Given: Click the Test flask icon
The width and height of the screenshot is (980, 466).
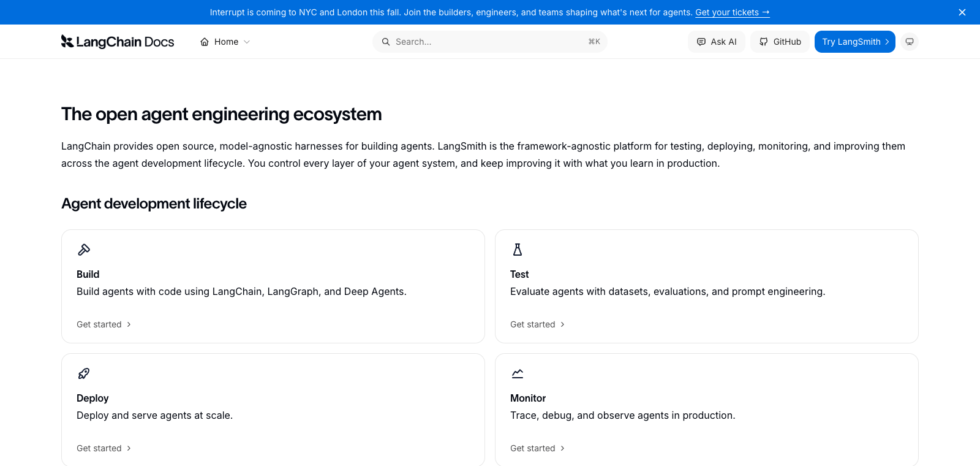Looking at the screenshot, I should click(x=518, y=250).
